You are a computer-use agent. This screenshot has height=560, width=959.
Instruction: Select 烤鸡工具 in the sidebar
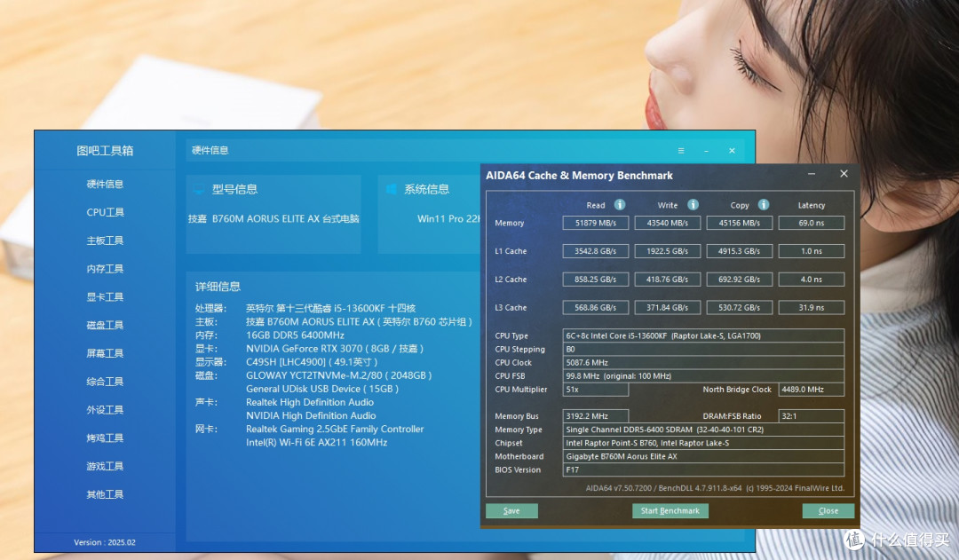105,438
